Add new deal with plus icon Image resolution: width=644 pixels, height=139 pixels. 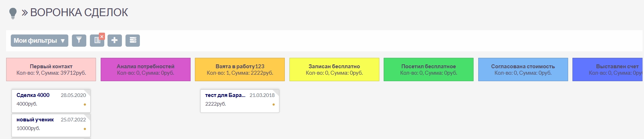(115, 41)
